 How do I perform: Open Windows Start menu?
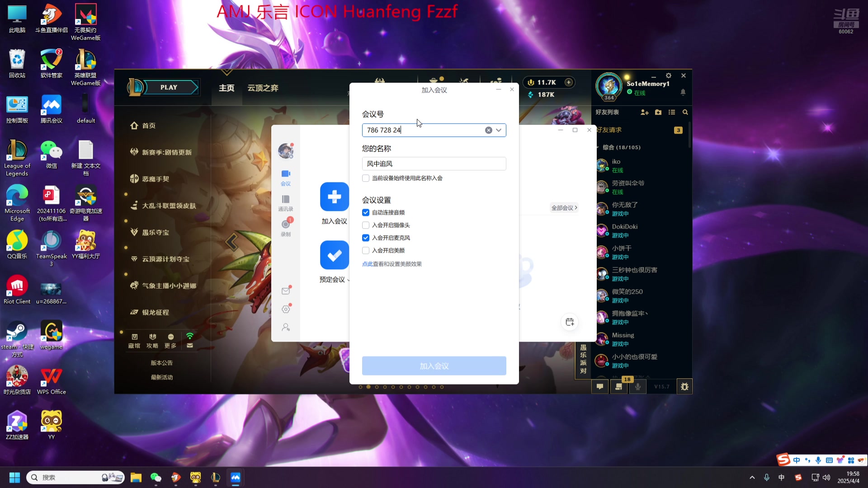[14, 478]
